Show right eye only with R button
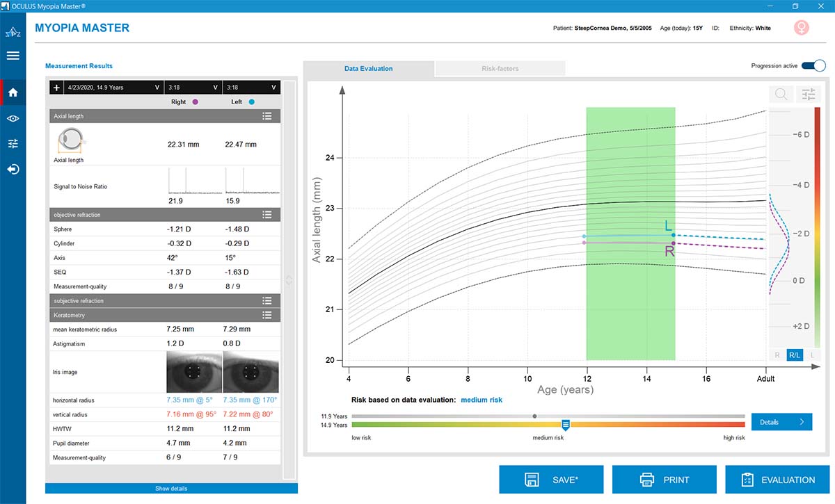 click(777, 355)
